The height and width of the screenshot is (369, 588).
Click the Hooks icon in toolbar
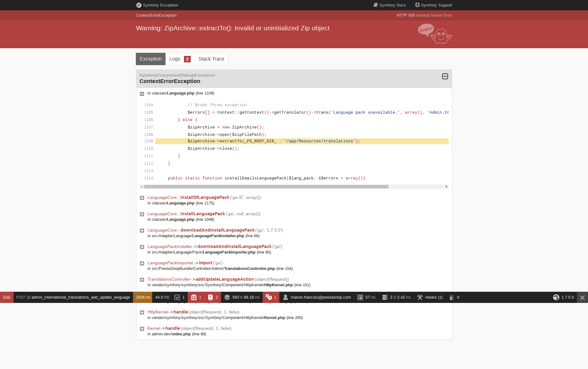pos(420,297)
